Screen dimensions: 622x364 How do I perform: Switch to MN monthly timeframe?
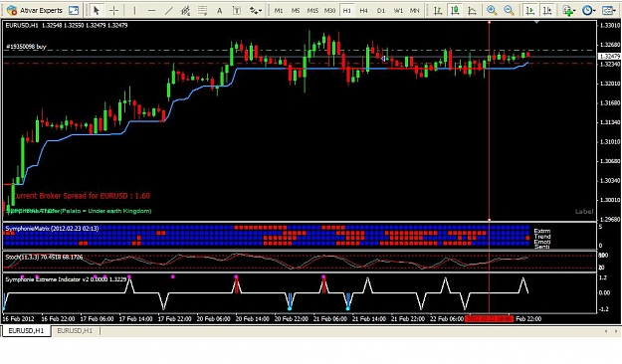pos(415,11)
